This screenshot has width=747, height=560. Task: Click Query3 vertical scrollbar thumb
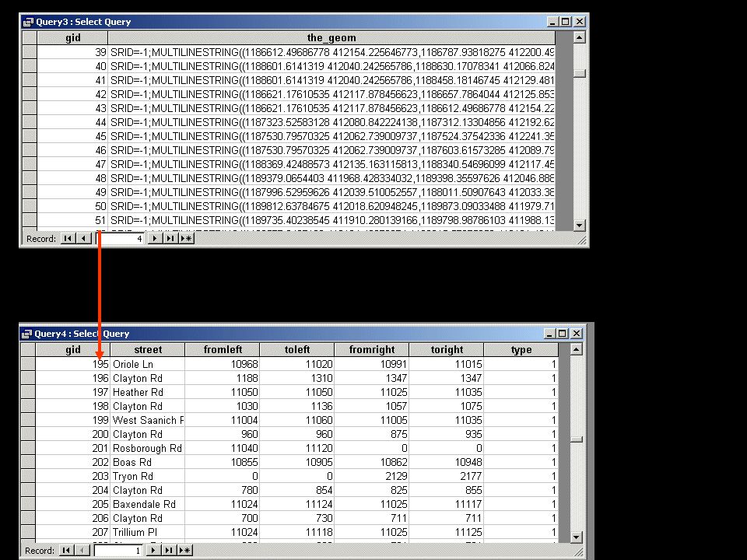[x=579, y=73]
